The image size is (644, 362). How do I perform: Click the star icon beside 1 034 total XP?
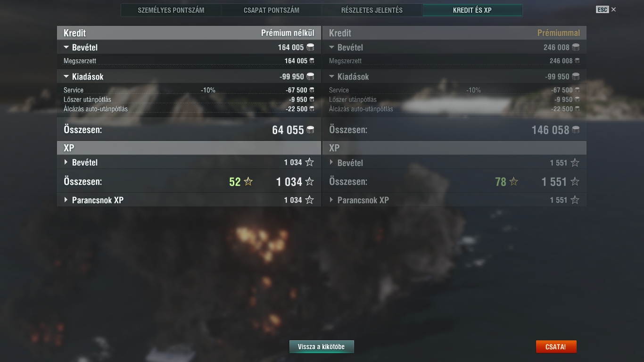click(309, 181)
